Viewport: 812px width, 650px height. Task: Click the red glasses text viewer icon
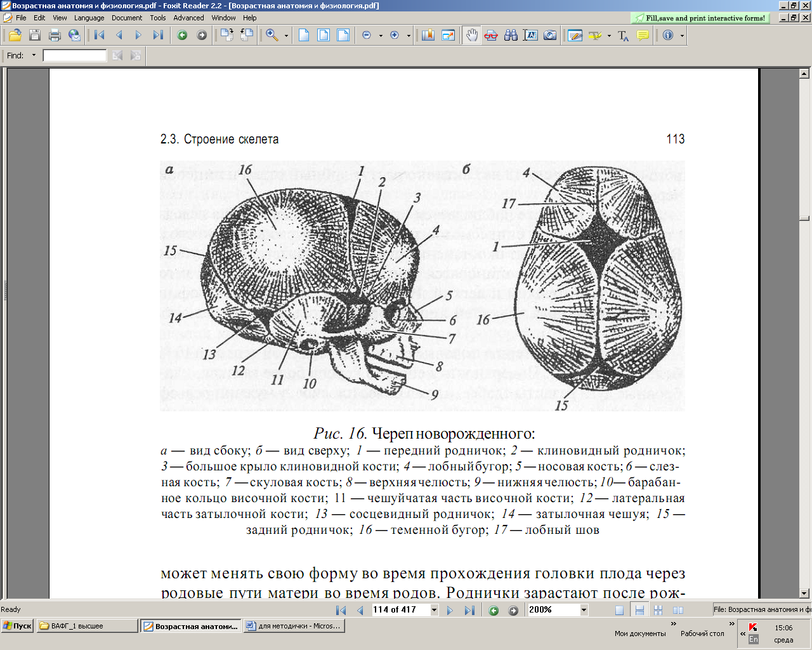click(491, 36)
